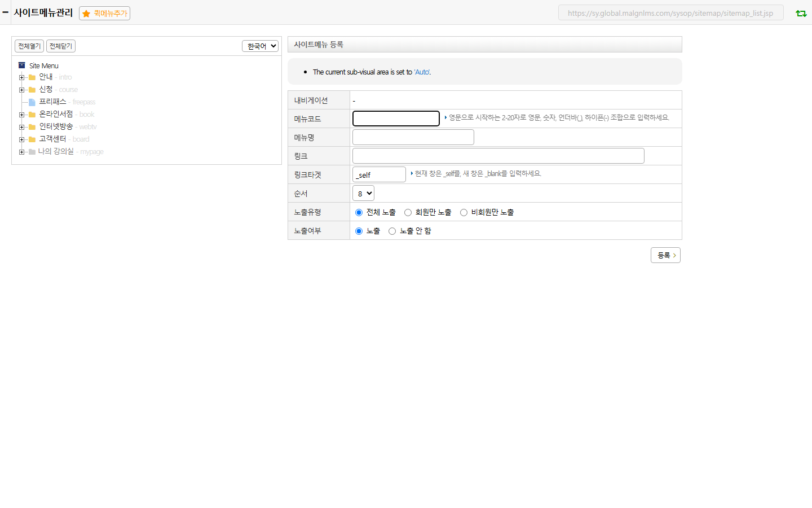This screenshot has width=812, height=508.
Task: Click the Site Menu root box icon
Action: coord(22,65)
